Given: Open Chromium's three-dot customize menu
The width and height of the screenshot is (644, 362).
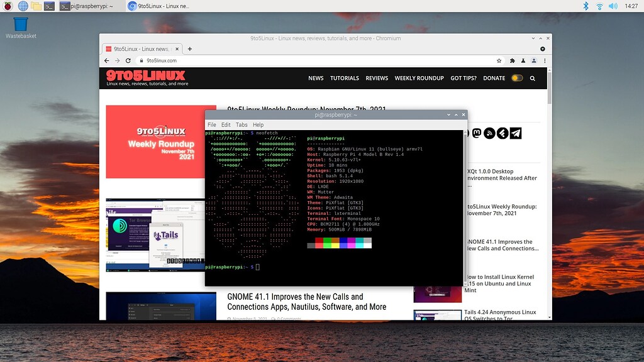Looking at the screenshot, I should point(545,60).
